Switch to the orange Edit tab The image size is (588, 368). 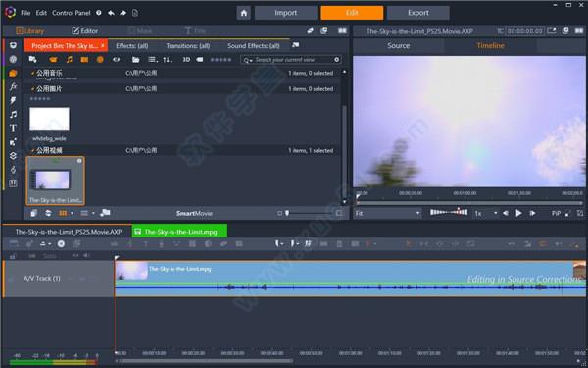point(352,13)
